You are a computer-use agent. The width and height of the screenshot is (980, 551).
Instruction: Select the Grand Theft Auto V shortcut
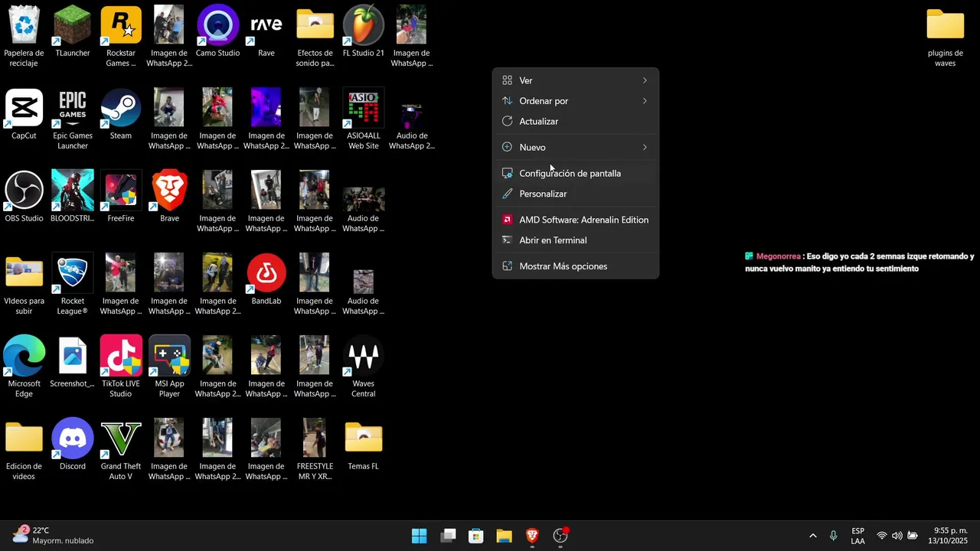[x=121, y=448]
